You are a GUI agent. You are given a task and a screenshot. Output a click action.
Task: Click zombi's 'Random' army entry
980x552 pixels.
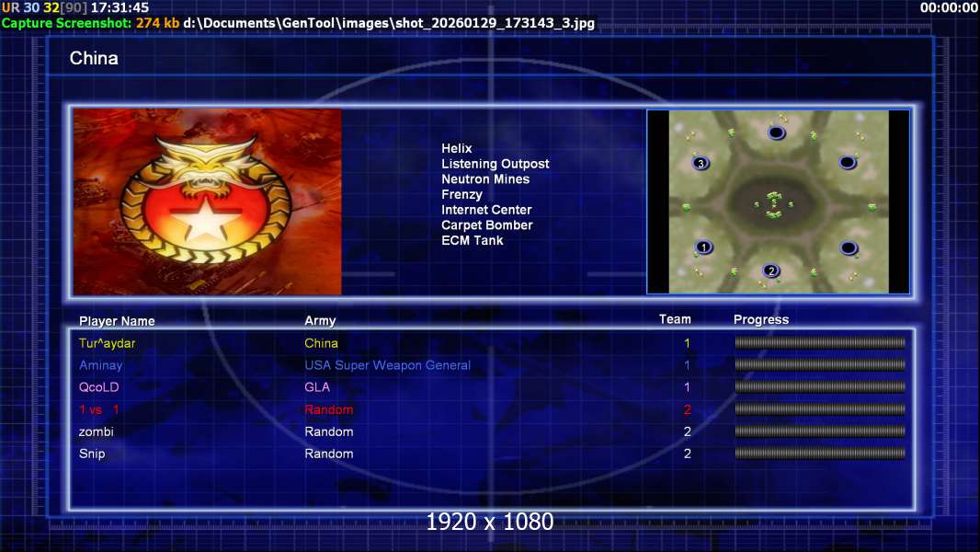coord(329,431)
